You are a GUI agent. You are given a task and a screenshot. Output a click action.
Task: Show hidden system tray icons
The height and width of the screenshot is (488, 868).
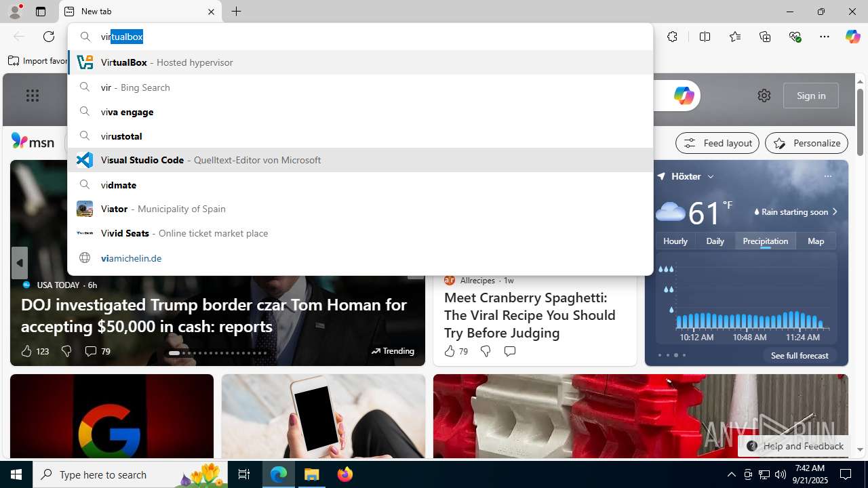pos(731,474)
